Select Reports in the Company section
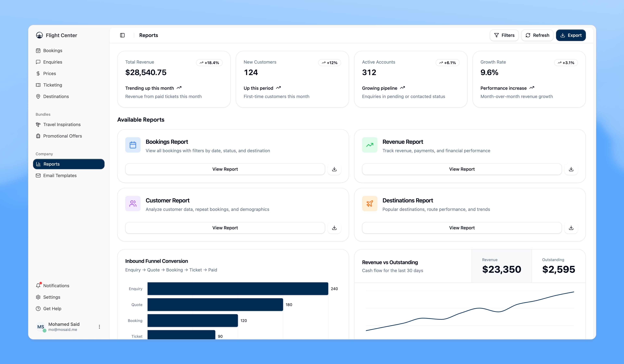624x364 pixels. pyautogui.click(x=51, y=164)
